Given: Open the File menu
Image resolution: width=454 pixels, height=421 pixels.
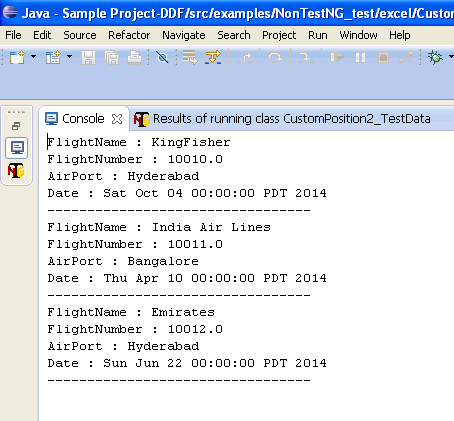Looking at the screenshot, I should point(13,35).
